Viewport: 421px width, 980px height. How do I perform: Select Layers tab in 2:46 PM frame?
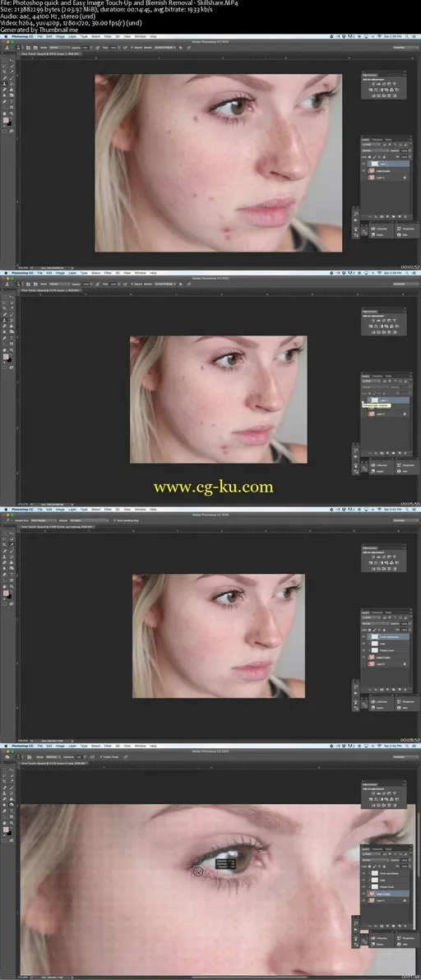point(366,850)
